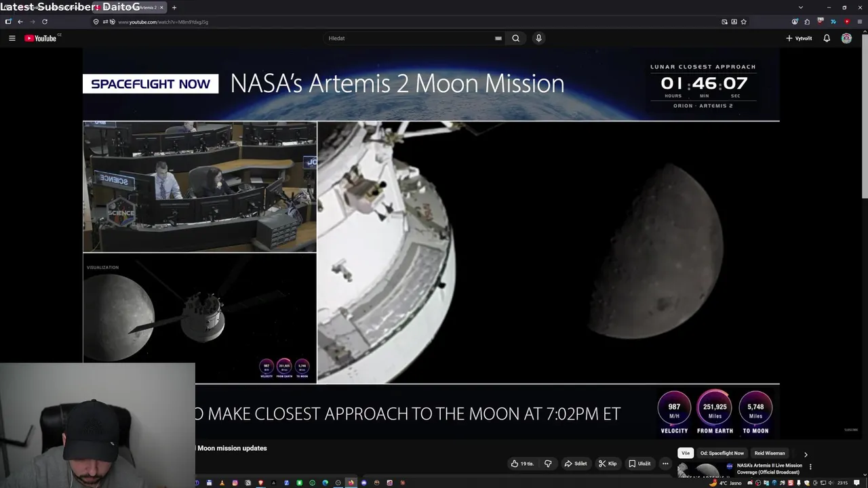Select the 'Od: Spaceflight Now' chip
868x488 pixels.
[722, 453]
